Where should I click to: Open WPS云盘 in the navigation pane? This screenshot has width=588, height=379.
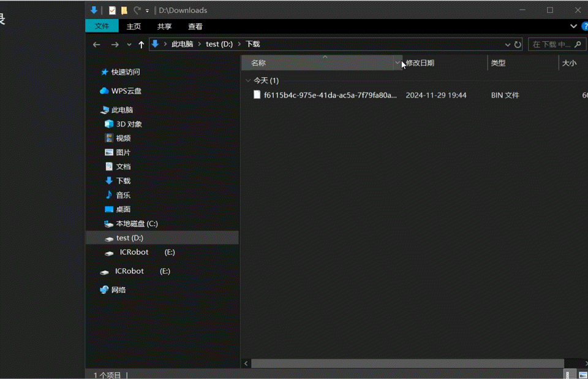click(126, 91)
